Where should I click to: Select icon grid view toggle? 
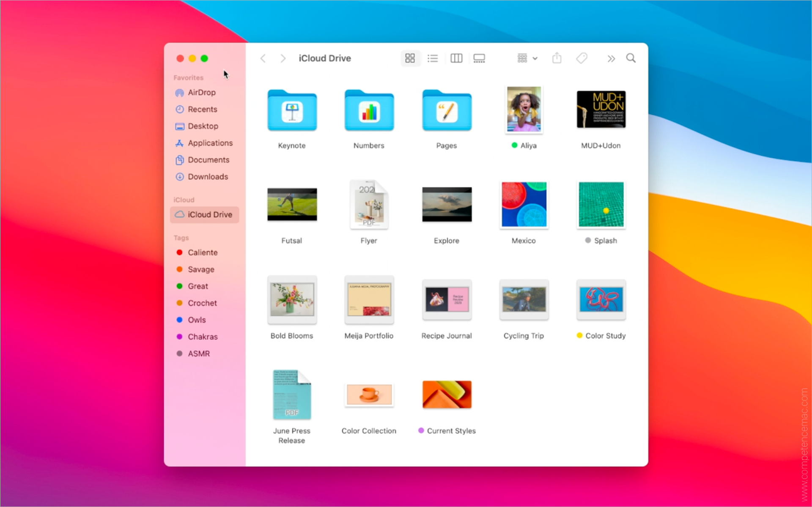(x=410, y=58)
